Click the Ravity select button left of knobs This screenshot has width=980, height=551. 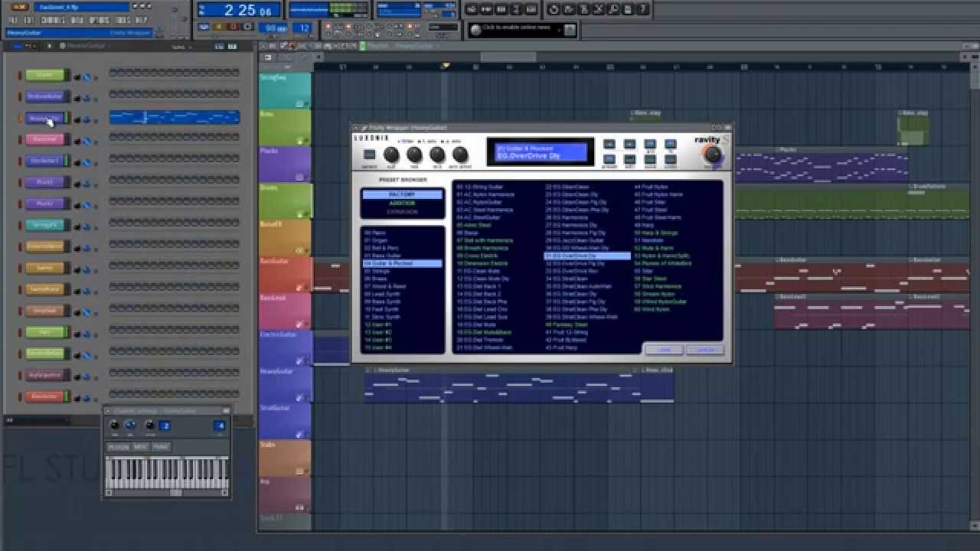pos(369,154)
